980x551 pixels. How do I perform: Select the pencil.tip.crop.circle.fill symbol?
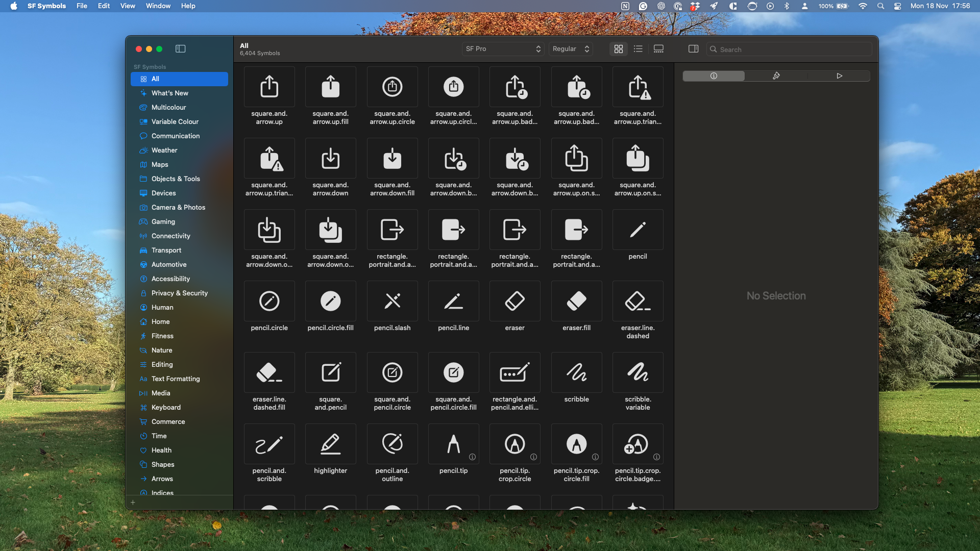point(576,444)
